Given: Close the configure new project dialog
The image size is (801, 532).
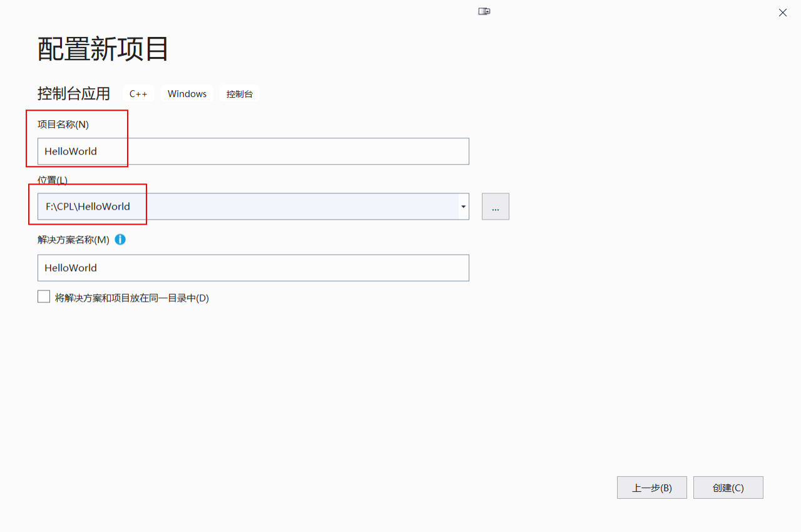Looking at the screenshot, I should point(782,12).
